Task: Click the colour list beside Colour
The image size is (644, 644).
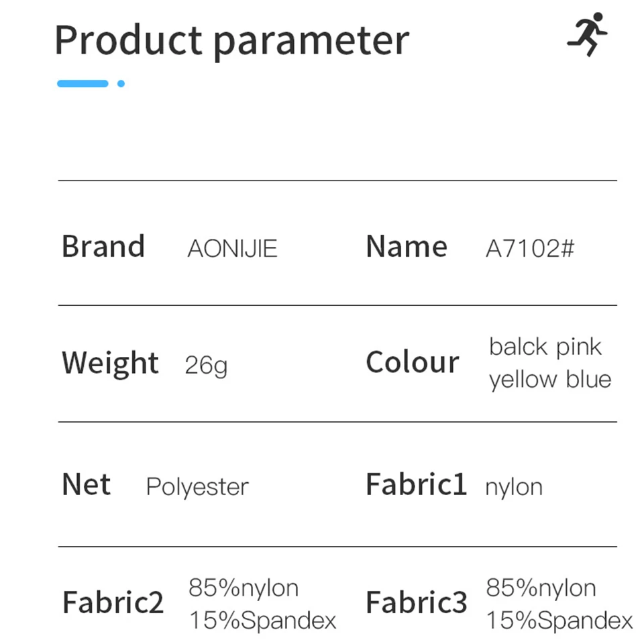Action: coord(550,363)
